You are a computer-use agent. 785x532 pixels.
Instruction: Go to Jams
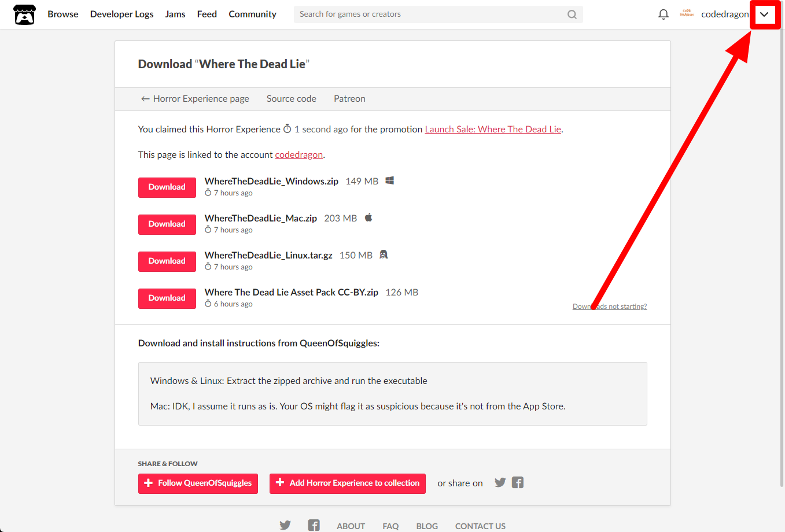click(x=175, y=14)
